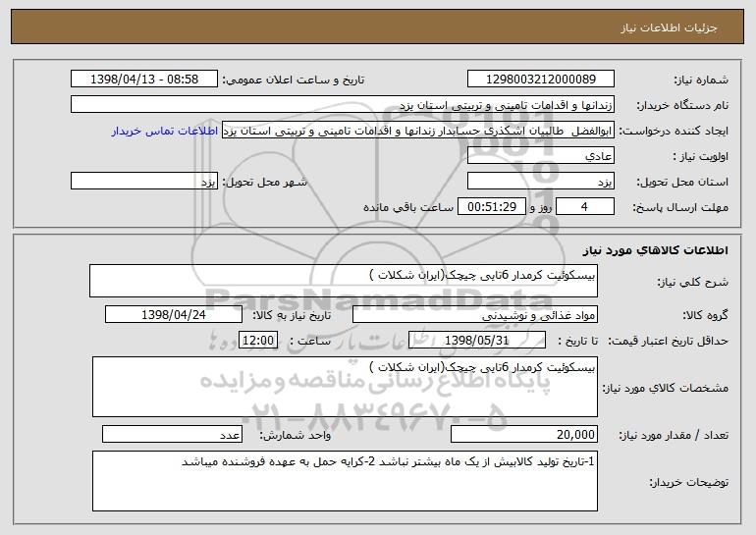
Task: Click the تاریخ نیاز به کالا label
Action: click(293, 316)
